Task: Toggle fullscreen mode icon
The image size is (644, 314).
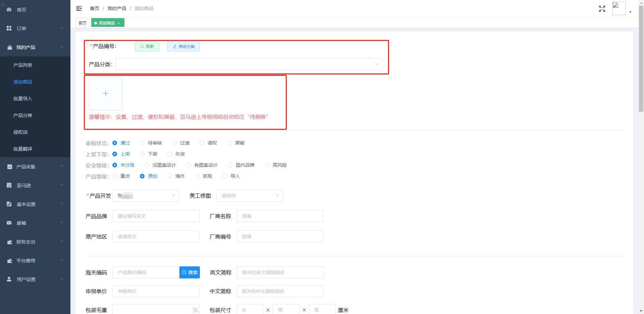Action: [x=602, y=9]
